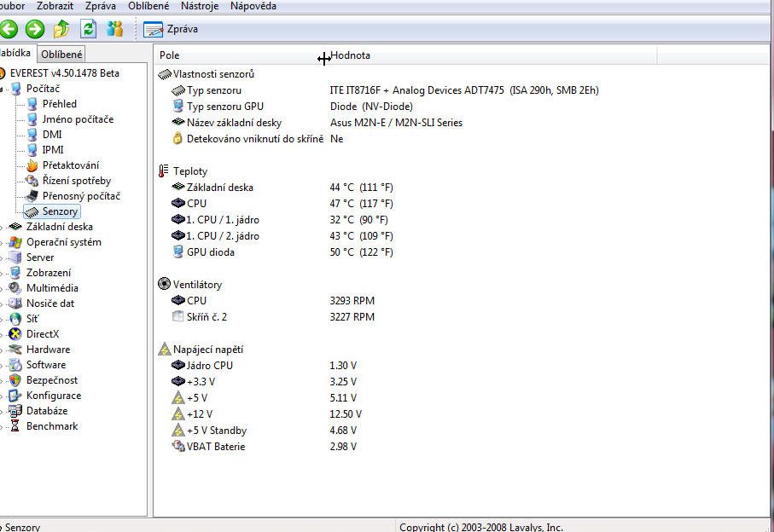Click the Přetaktování flame icon
Screen dimensions: 774x532
[x=32, y=165]
